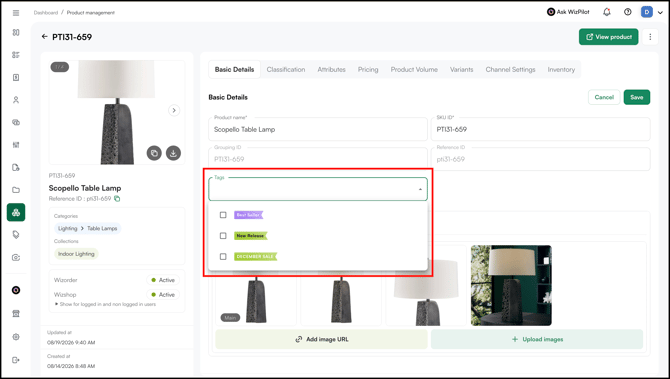670x379 pixels.
Task: Select the DECEMBER SALE tag label
Action: 256,257
